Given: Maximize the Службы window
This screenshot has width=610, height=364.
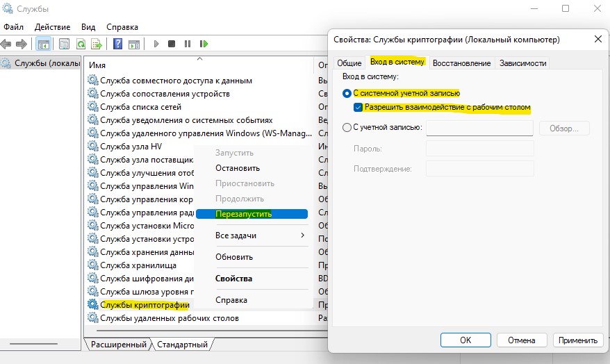Looking at the screenshot, I should (x=566, y=8).
